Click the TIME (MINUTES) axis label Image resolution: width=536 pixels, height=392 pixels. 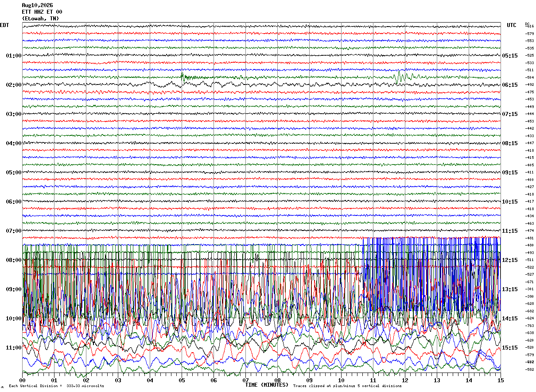pos(267,385)
